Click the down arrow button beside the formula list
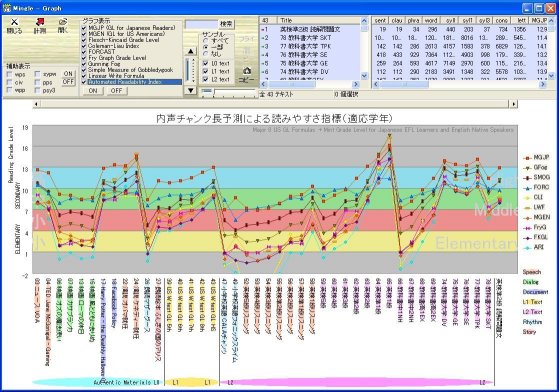The image size is (559, 392). pyautogui.click(x=190, y=91)
